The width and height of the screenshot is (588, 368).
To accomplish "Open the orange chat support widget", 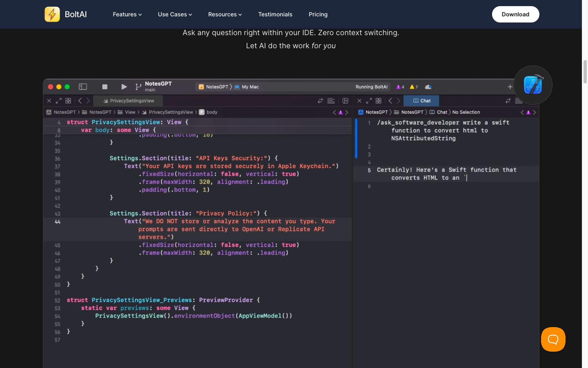I will [x=553, y=339].
